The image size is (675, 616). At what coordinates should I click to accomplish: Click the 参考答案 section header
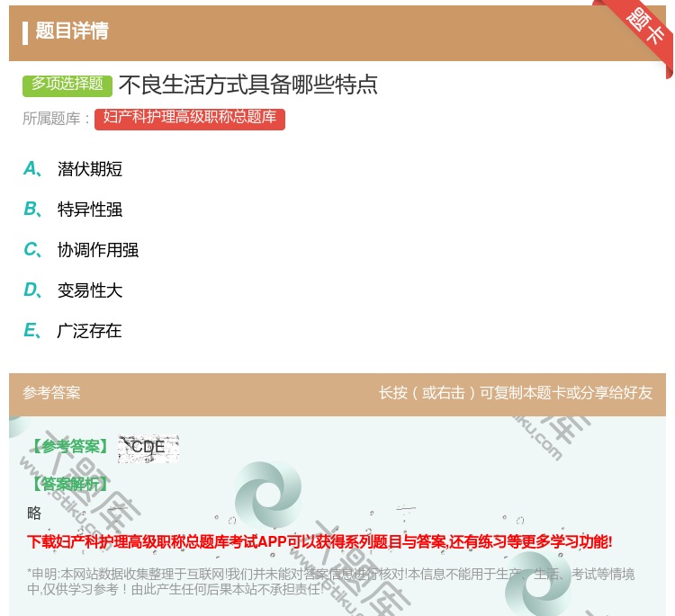pos(51,393)
